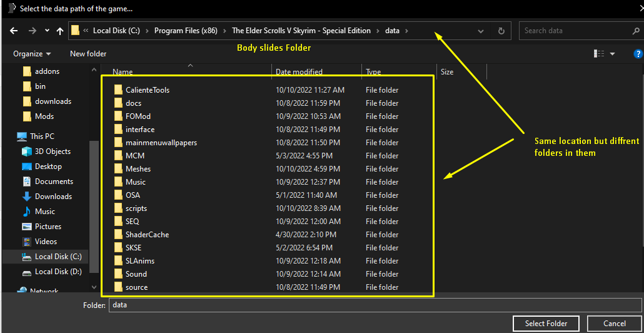Click the Forward navigation arrow

33,31
